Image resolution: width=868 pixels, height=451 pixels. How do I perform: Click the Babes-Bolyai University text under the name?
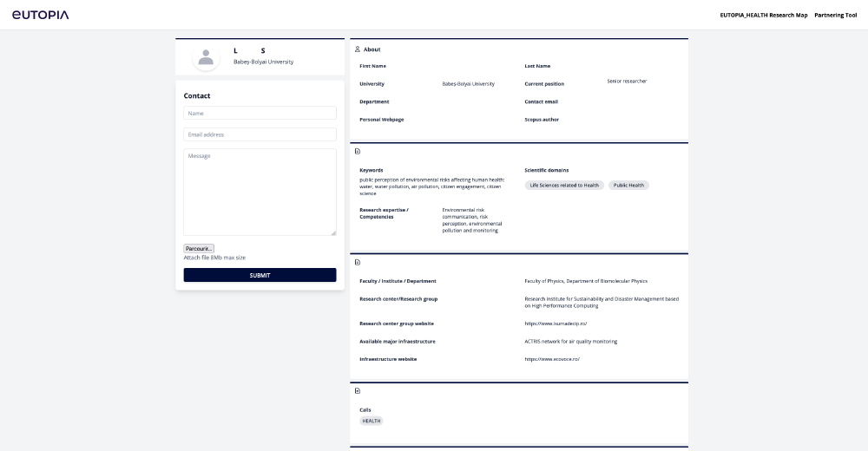coord(263,62)
